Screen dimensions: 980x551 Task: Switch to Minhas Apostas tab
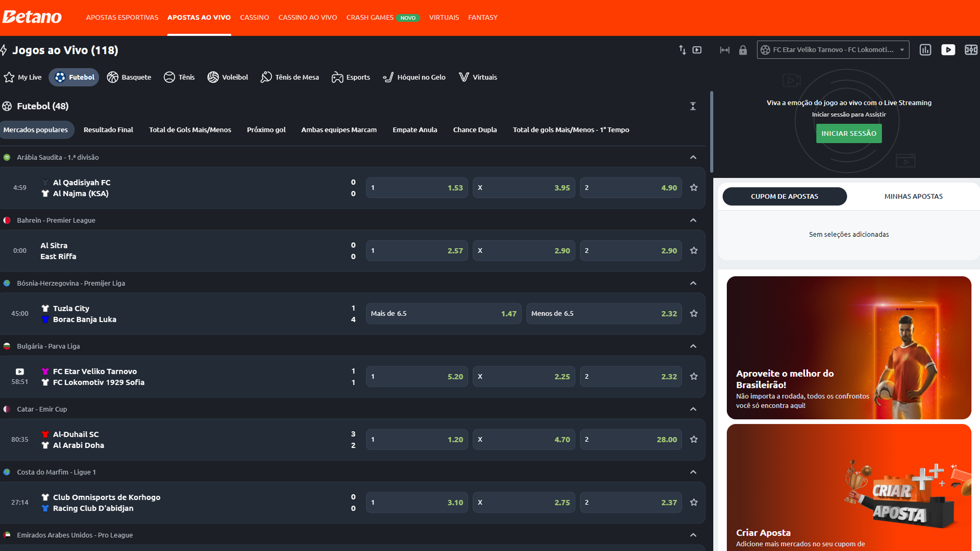913,196
